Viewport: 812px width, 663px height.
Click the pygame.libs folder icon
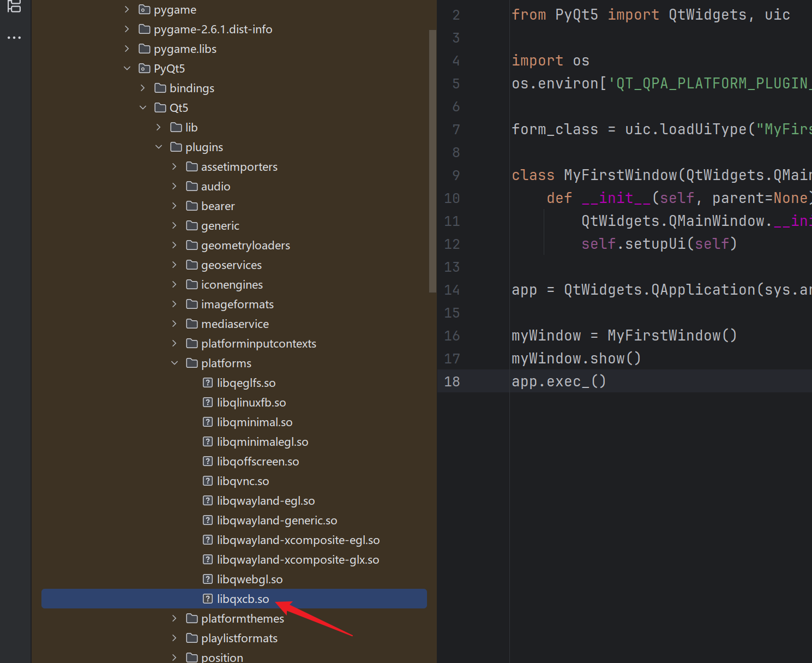point(145,49)
